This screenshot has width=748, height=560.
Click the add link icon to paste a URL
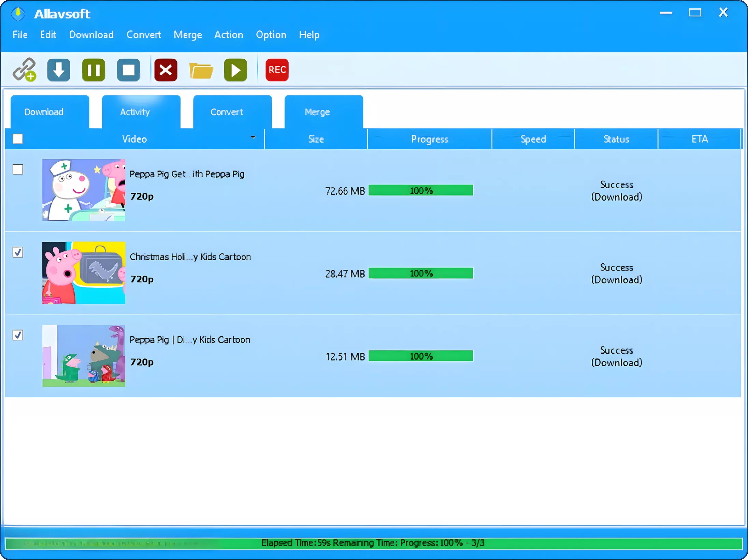24,70
